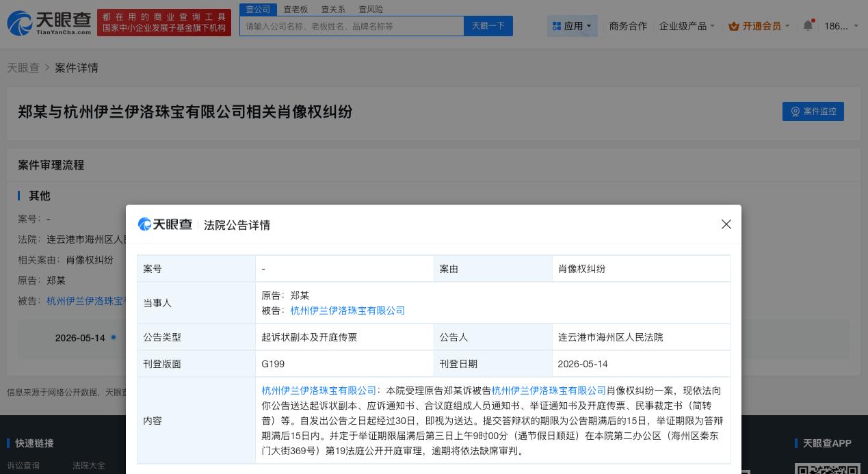Click the 天眼一下 search button
The image size is (868, 474).
[x=488, y=26]
